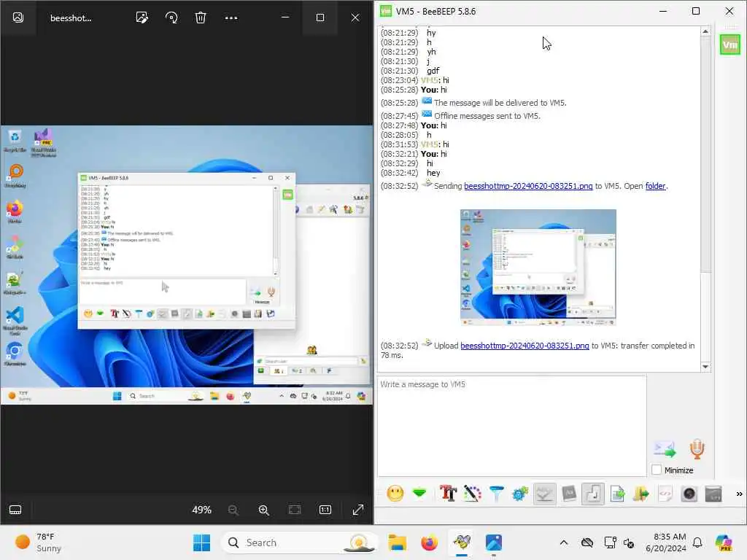
Task: Open the sent screenshot thumbnail in chat
Action: [538, 267]
